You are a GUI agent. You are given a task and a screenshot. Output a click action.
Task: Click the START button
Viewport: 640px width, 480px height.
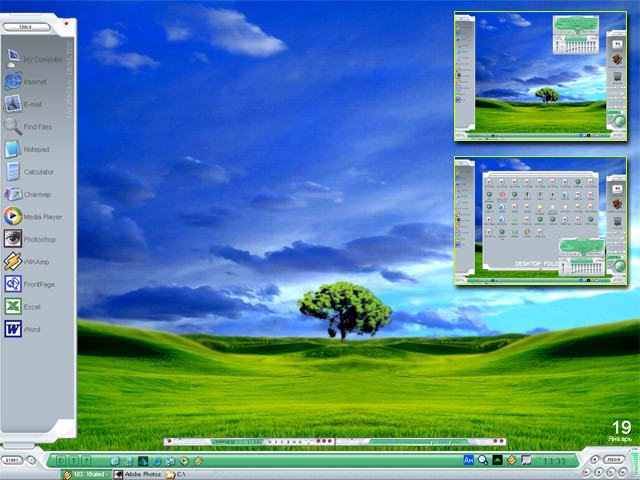[x=12, y=460]
